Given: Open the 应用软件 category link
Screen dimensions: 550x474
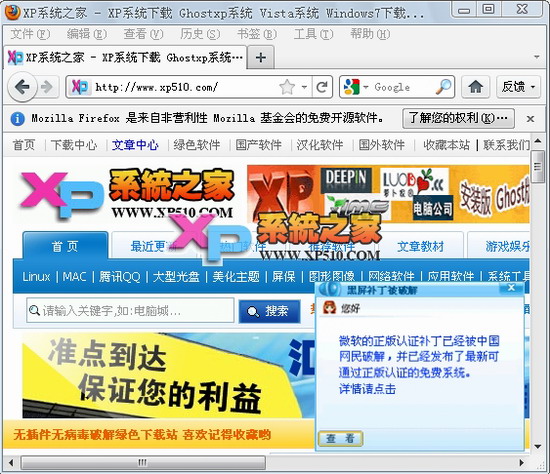Looking at the screenshot, I should pyautogui.click(x=451, y=276).
